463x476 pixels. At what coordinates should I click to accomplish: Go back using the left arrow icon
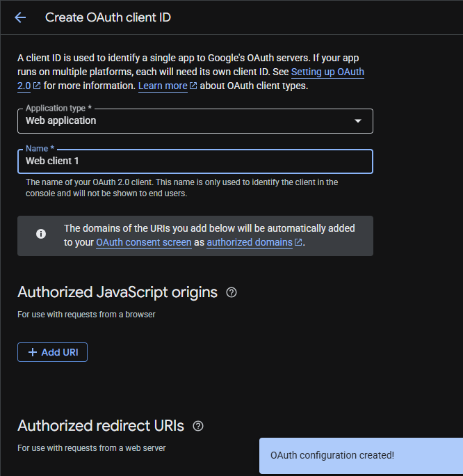coord(20,17)
